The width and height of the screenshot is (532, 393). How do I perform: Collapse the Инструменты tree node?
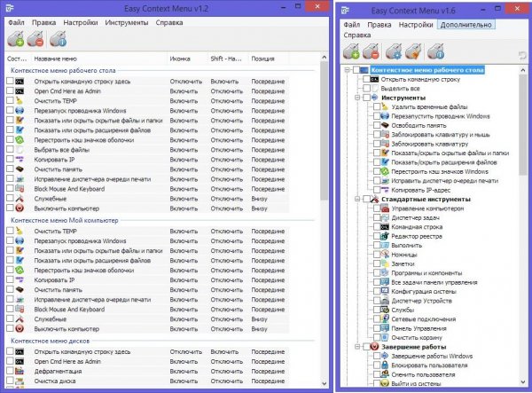357,98
